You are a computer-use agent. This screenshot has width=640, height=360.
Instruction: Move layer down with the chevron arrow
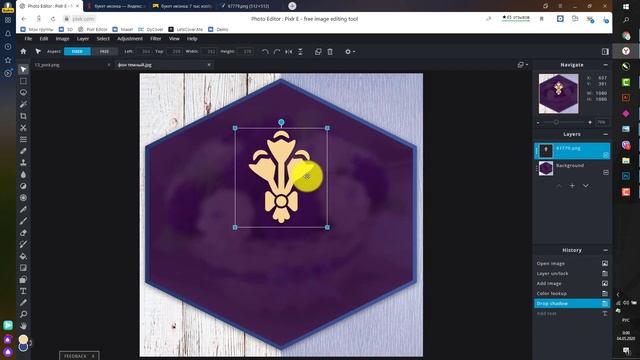click(x=585, y=186)
